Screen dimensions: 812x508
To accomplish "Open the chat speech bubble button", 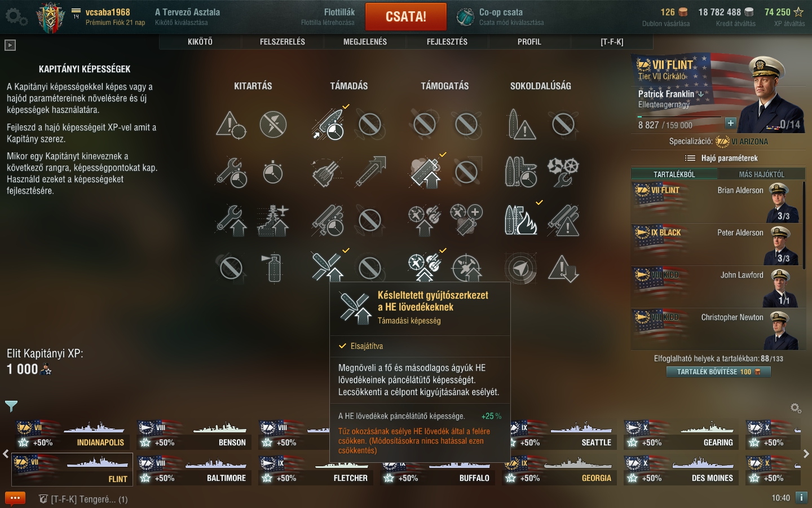I will click(15, 498).
